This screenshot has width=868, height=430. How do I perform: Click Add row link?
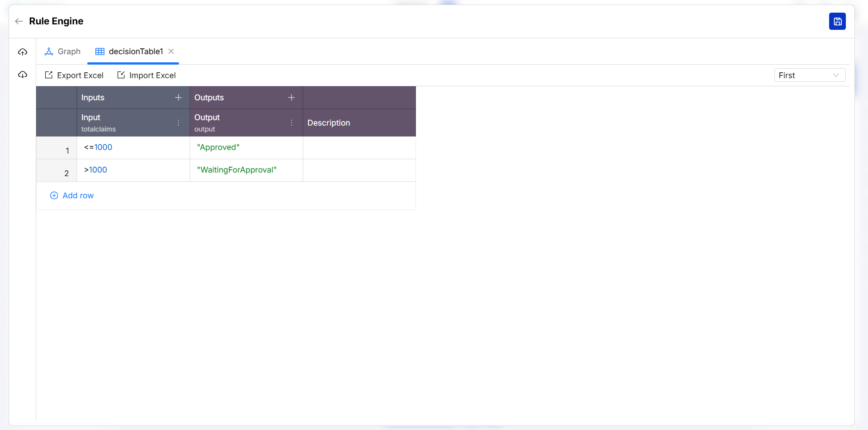(72, 196)
